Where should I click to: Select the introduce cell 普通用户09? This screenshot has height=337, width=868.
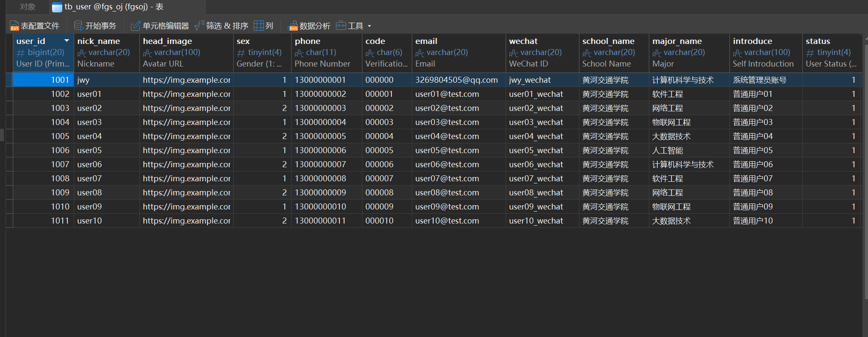pos(766,207)
